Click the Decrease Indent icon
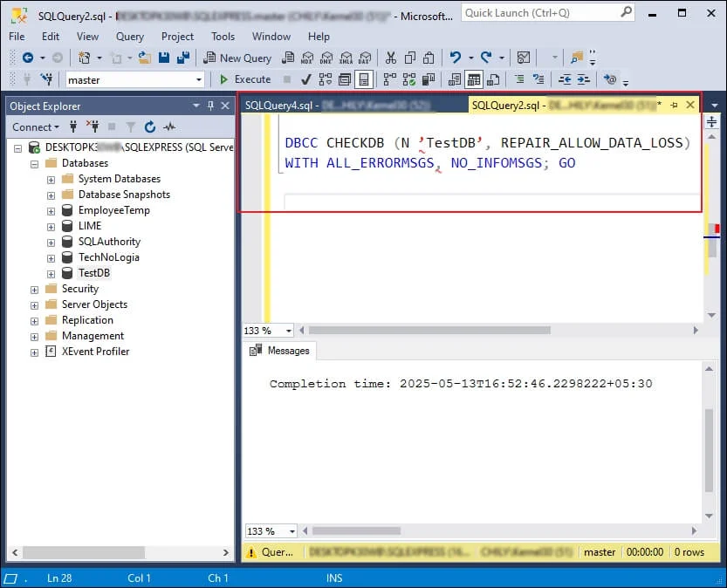Viewport: 727px width, 588px height. pyautogui.click(x=565, y=79)
